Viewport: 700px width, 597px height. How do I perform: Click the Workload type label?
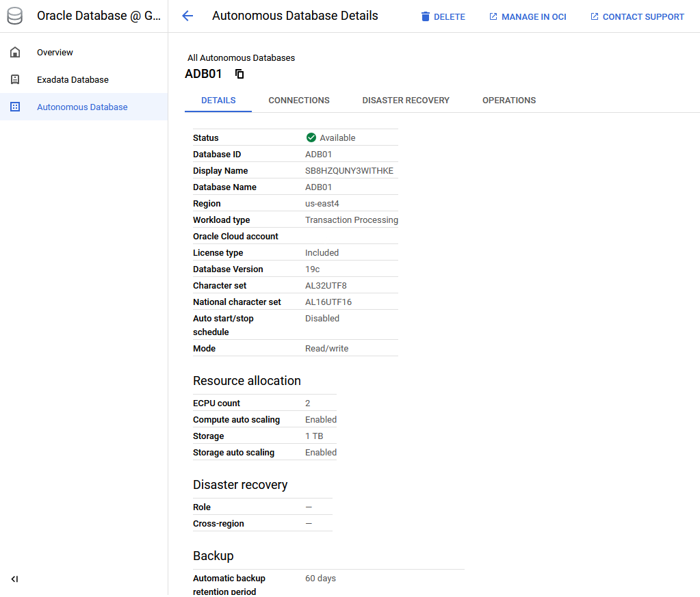pyautogui.click(x=222, y=220)
